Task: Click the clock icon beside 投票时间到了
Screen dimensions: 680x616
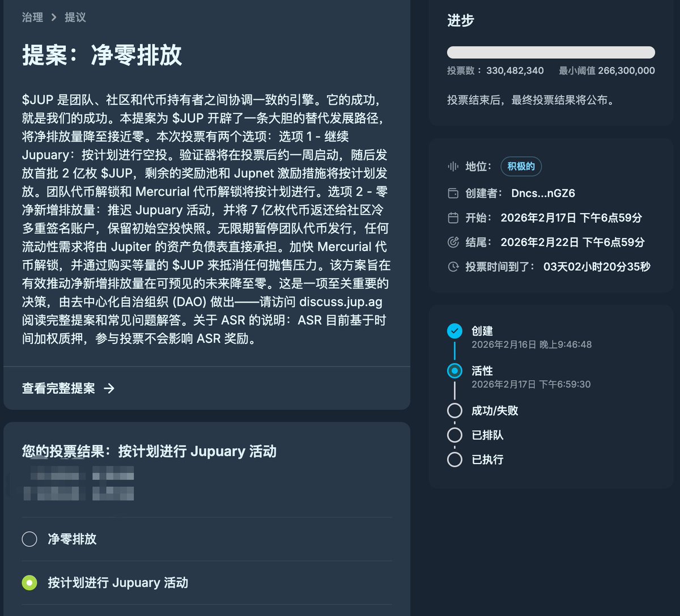Action: 453,266
